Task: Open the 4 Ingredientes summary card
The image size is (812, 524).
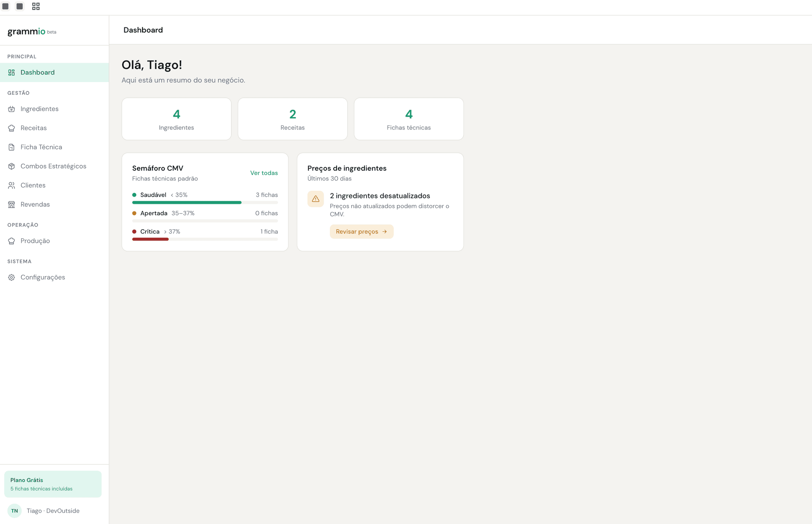Action: coord(176,119)
